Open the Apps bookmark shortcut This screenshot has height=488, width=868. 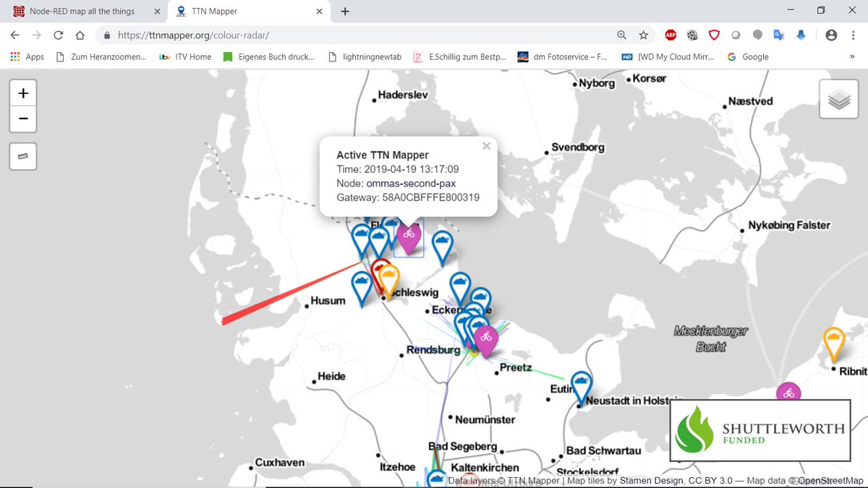coord(27,56)
